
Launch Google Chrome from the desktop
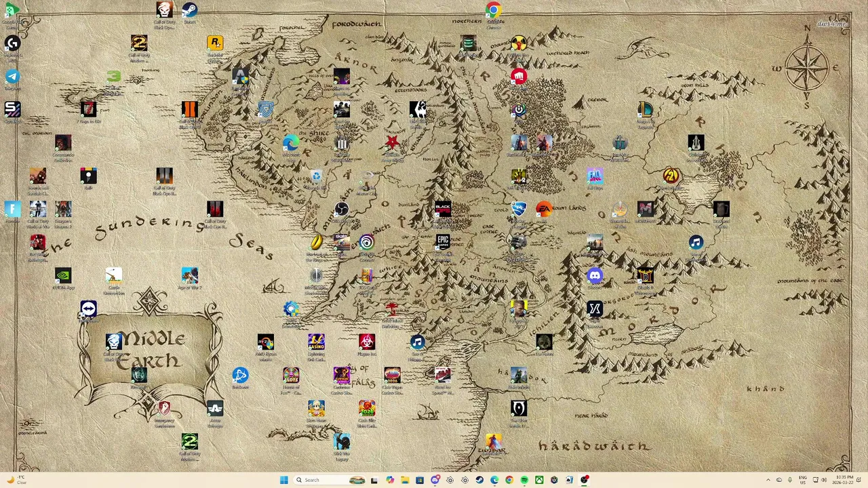(x=494, y=9)
